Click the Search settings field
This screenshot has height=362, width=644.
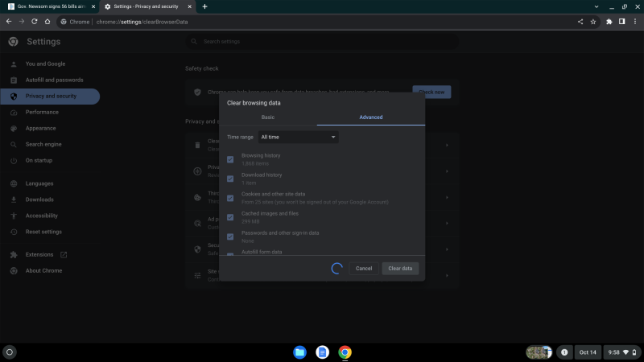322,41
